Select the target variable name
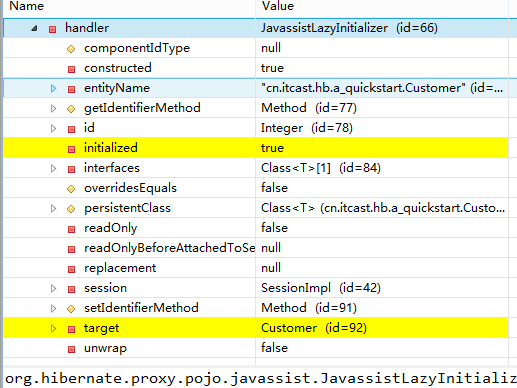This screenshot has width=517, height=388. (x=101, y=328)
